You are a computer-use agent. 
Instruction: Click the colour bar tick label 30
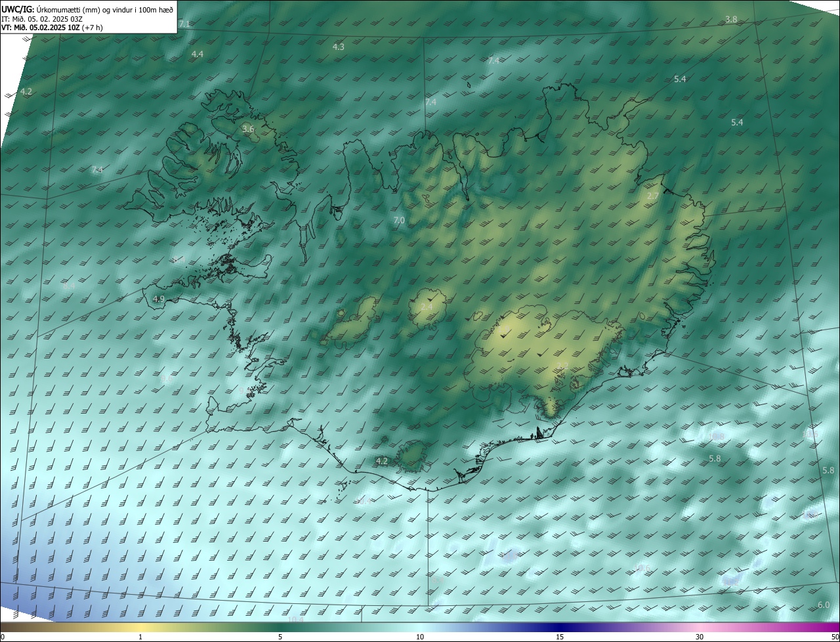[700, 637]
